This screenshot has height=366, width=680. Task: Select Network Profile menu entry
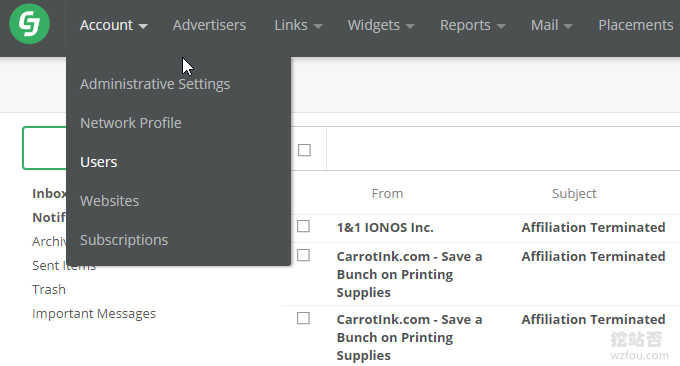click(x=131, y=123)
